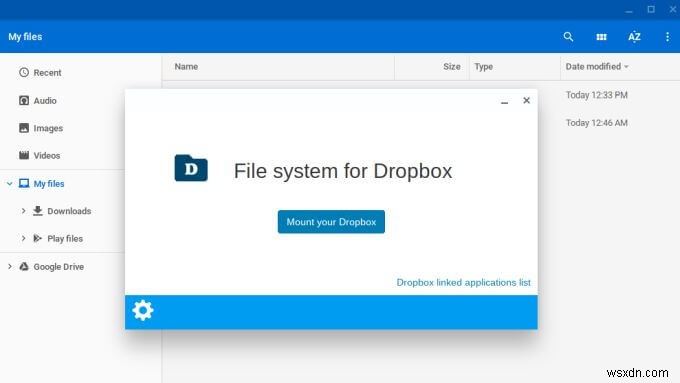This screenshot has width=680, height=383.
Task: Expand the Play files folder
Action: click(23, 238)
